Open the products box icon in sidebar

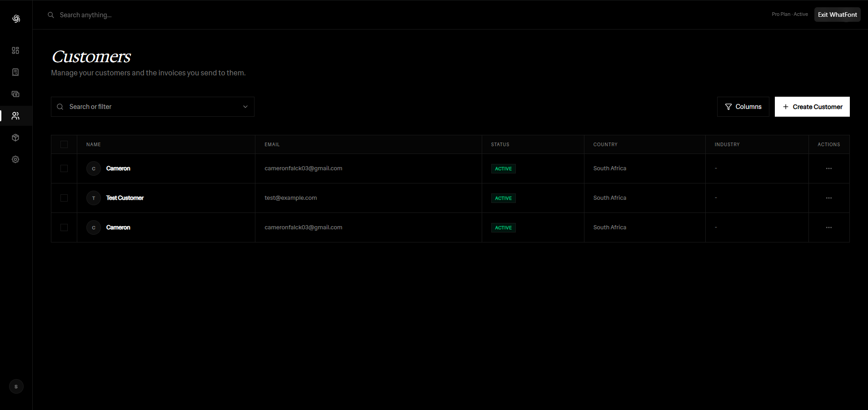coord(15,138)
